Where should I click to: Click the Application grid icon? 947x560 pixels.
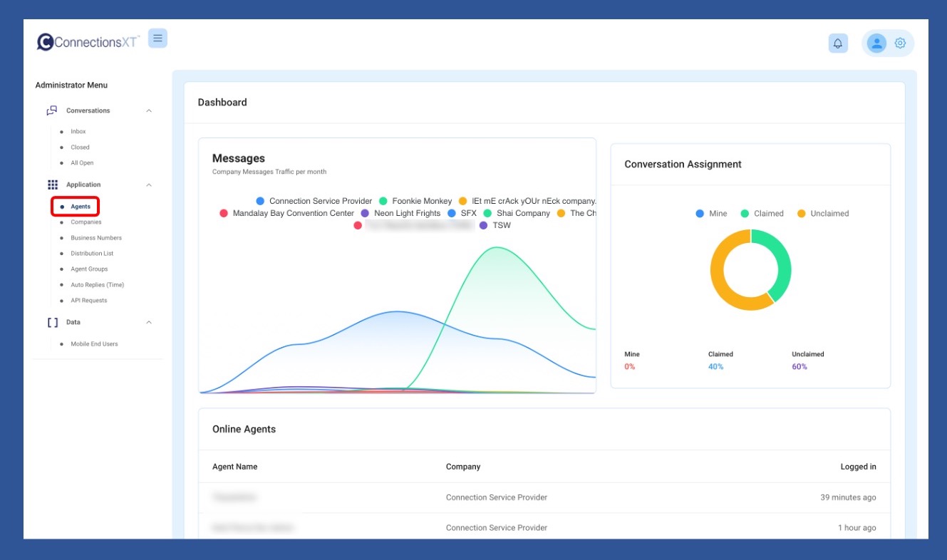tap(53, 185)
